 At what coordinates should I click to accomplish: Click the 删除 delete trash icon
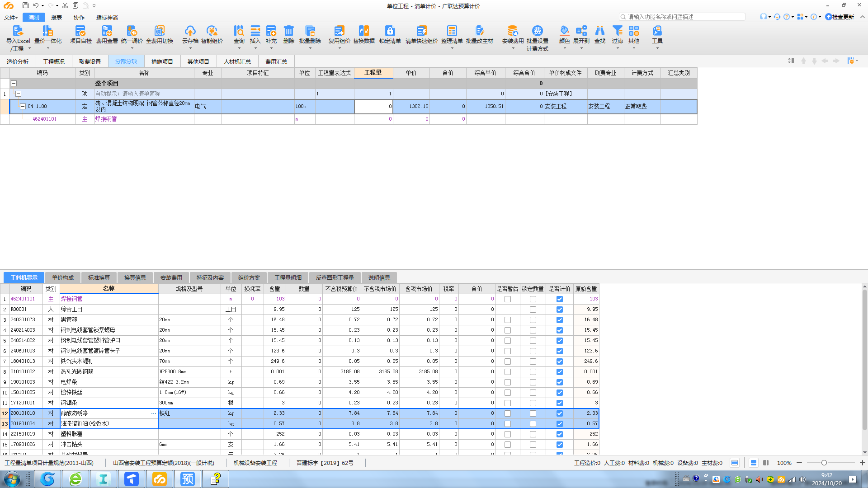point(289,31)
